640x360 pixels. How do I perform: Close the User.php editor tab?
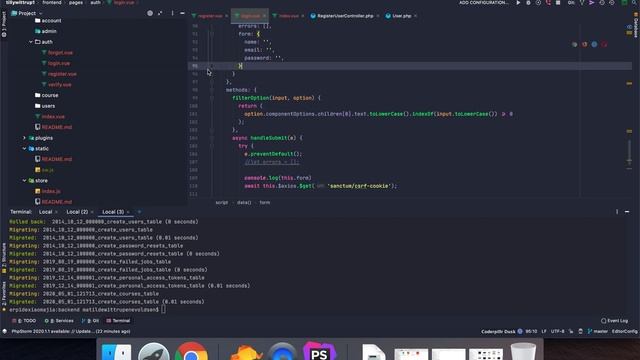click(x=415, y=16)
